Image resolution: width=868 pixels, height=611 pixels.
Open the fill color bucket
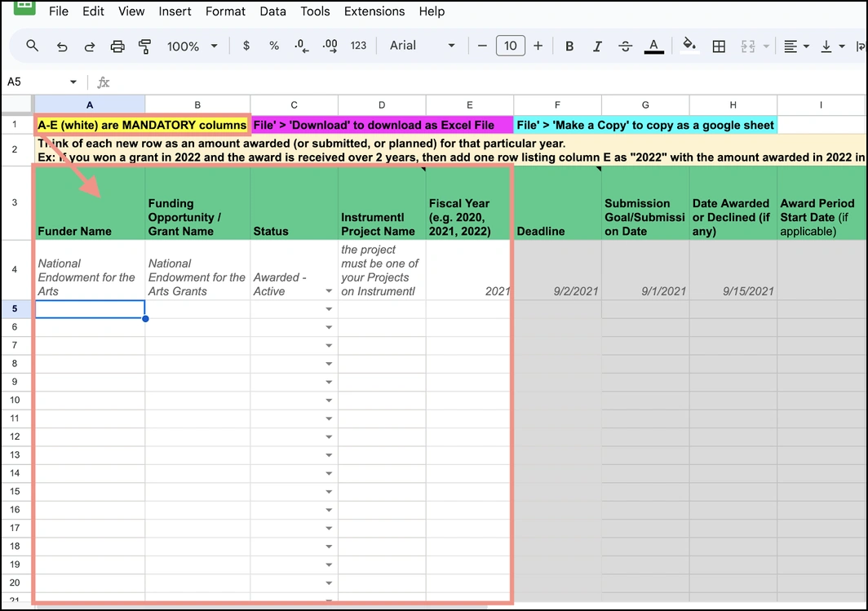[x=689, y=46]
